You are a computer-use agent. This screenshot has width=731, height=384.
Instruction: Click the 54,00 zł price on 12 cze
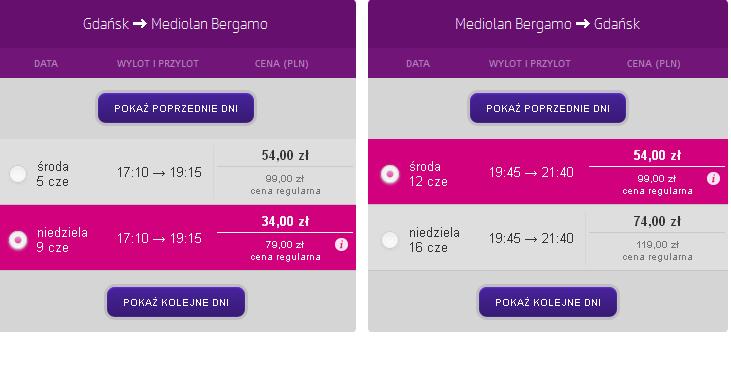click(657, 155)
